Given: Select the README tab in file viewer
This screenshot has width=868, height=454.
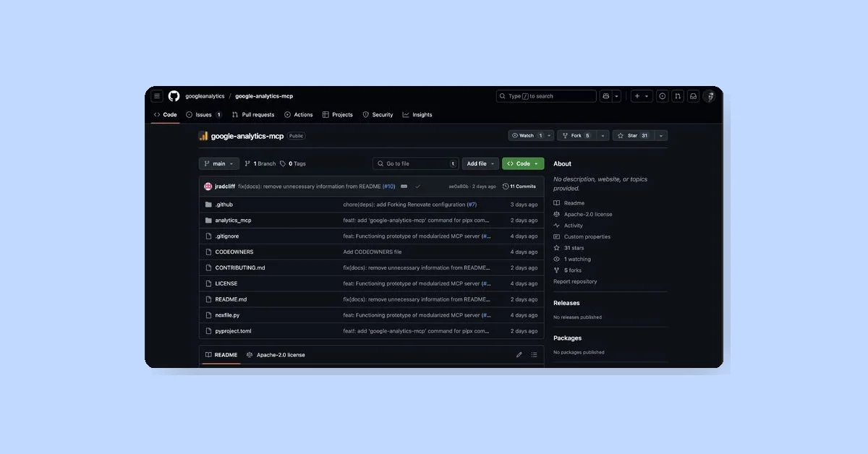Looking at the screenshot, I should [x=221, y=355].
